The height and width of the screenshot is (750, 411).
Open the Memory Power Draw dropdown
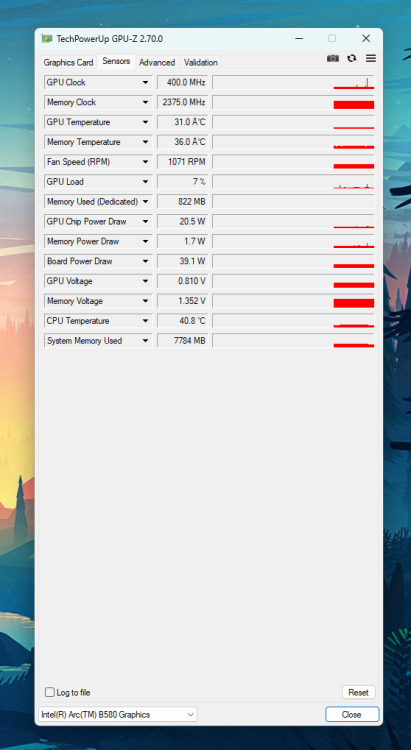click(145, 242)
